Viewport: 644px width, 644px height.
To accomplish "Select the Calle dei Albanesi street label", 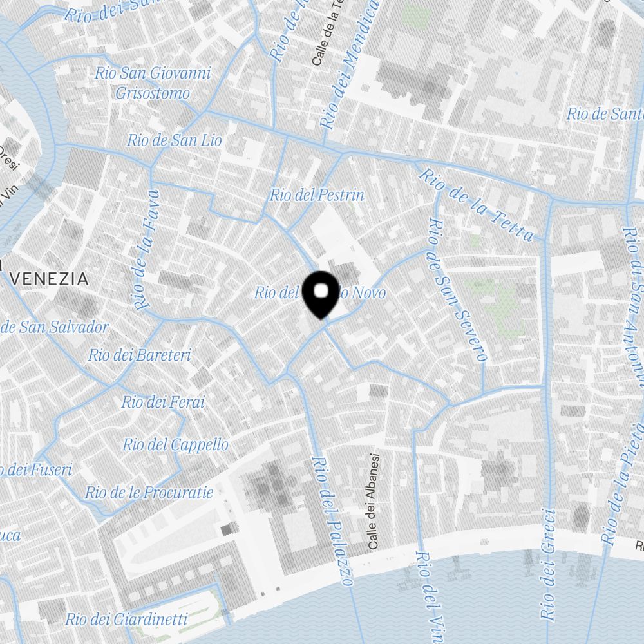I will [373, 502].
